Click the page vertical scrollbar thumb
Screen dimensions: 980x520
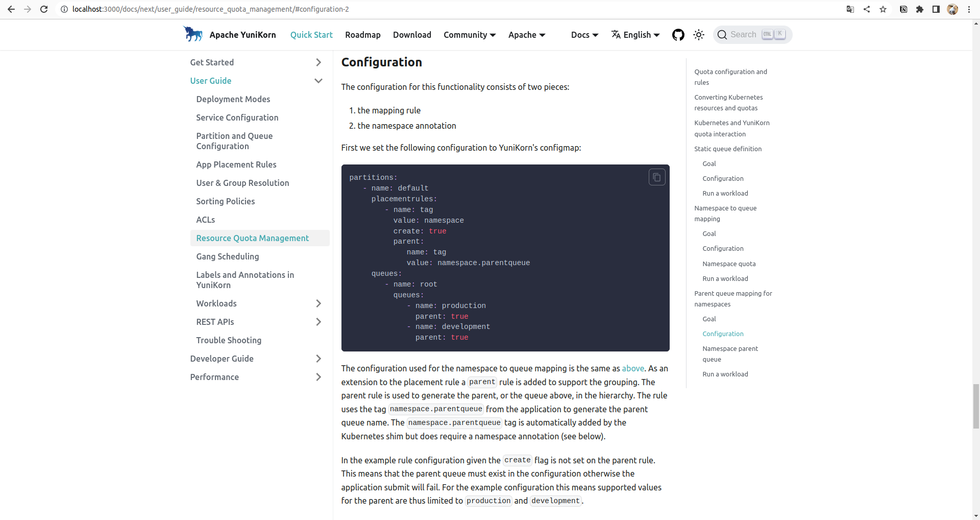(976, 406)
